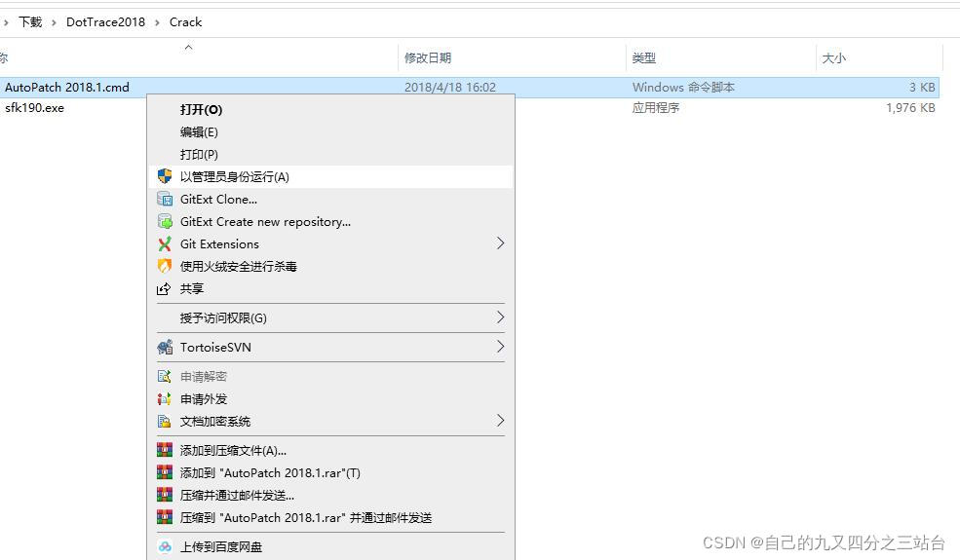This screenshot has width=960, height=560.
Task: Open the Git Extensions menu entry
Action: pos(331,243)
